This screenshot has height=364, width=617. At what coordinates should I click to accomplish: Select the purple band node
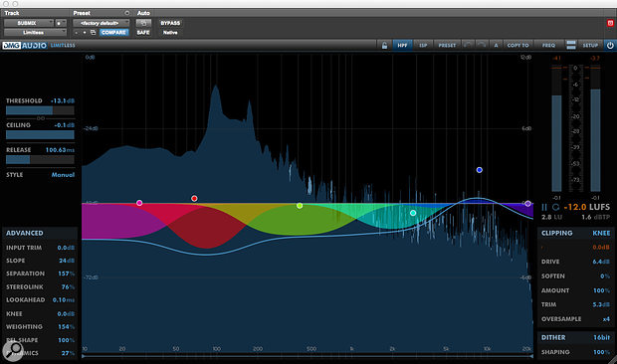[x=527, y=203]
